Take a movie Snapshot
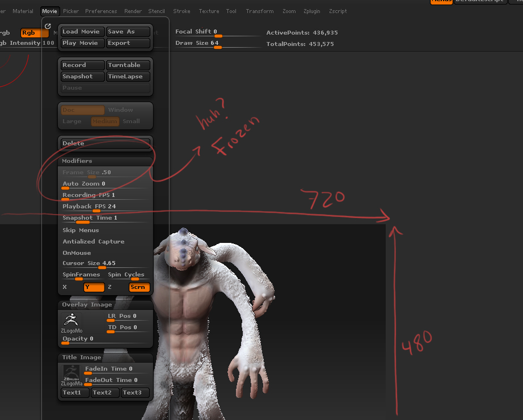The height and width of the screenshot is (420, 523). tap(82, 77)
